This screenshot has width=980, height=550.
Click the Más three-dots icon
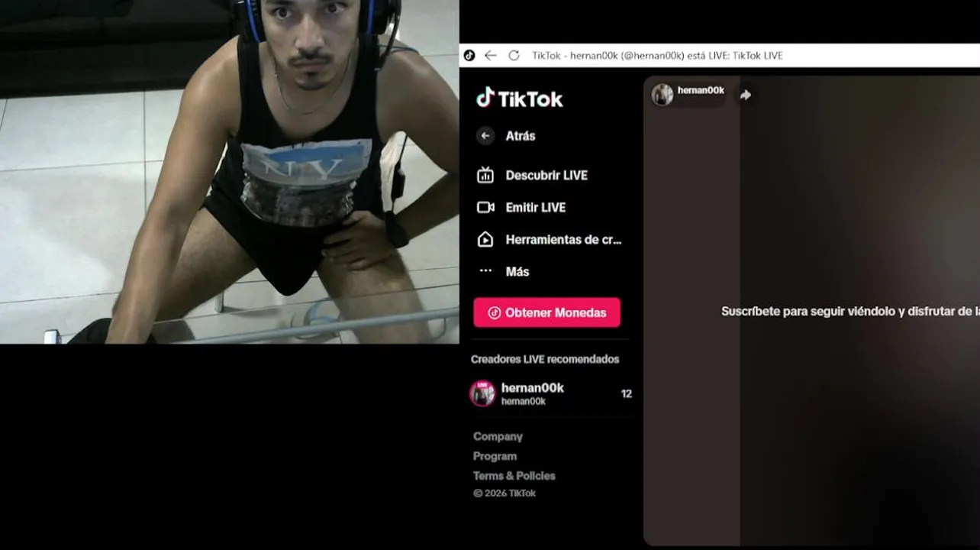(485, 270)
